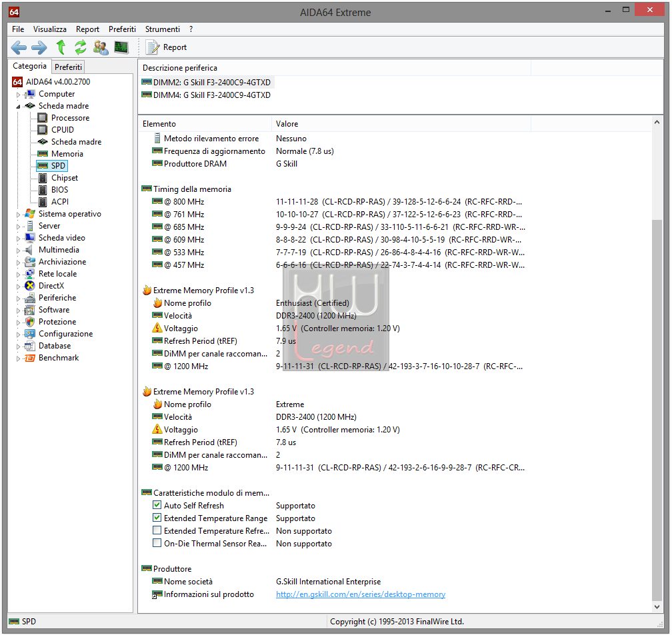Switch to the Categoria tab

point(29,66)
